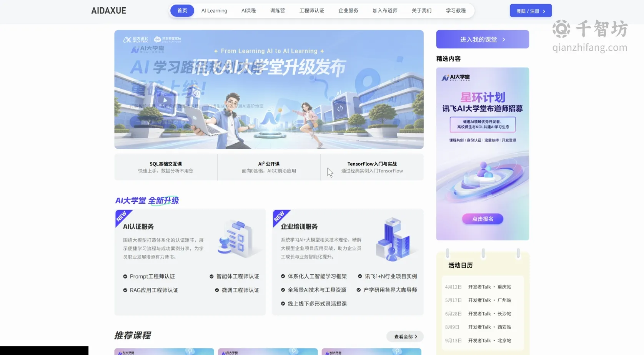This screenshot has width=644, height=355.
Task: Open 加入布道师 nav item
Action: click(385, 11)
